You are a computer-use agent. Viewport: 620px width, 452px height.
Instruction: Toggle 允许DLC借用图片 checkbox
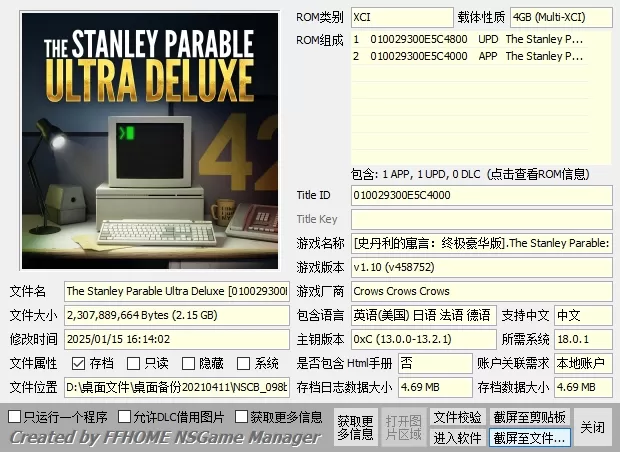125,416
